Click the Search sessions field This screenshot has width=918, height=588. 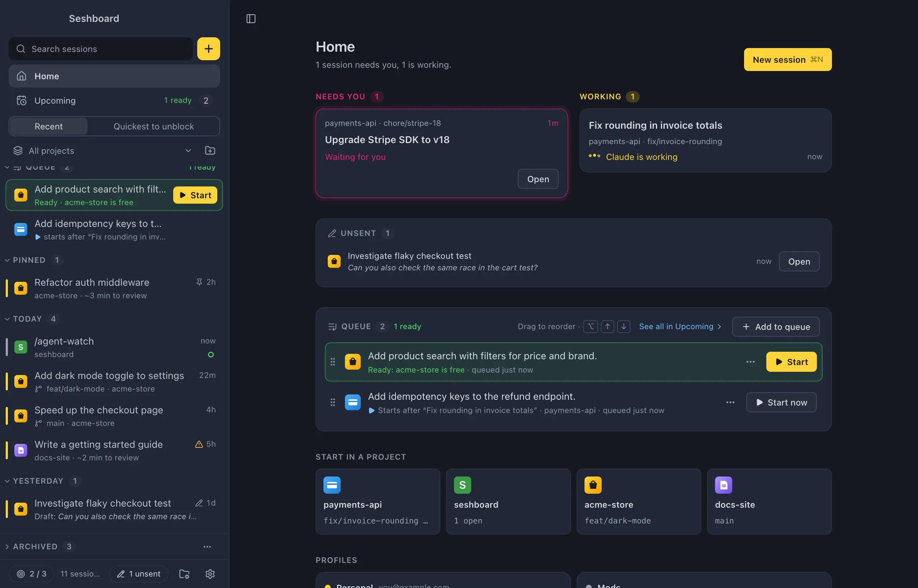[101, 49]
